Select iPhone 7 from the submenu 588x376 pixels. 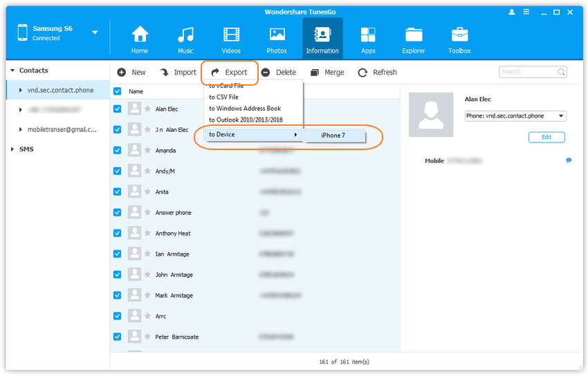333,135
